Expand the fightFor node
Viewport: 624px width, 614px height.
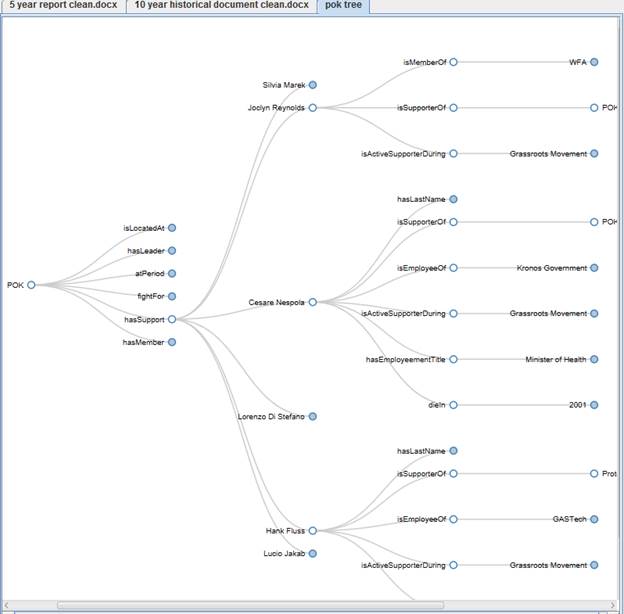(172, 297)
